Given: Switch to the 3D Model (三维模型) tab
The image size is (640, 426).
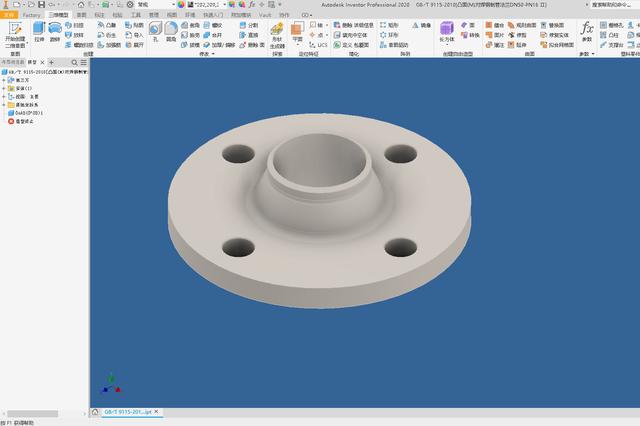Looking at the screenshot, I should (59, 15).
